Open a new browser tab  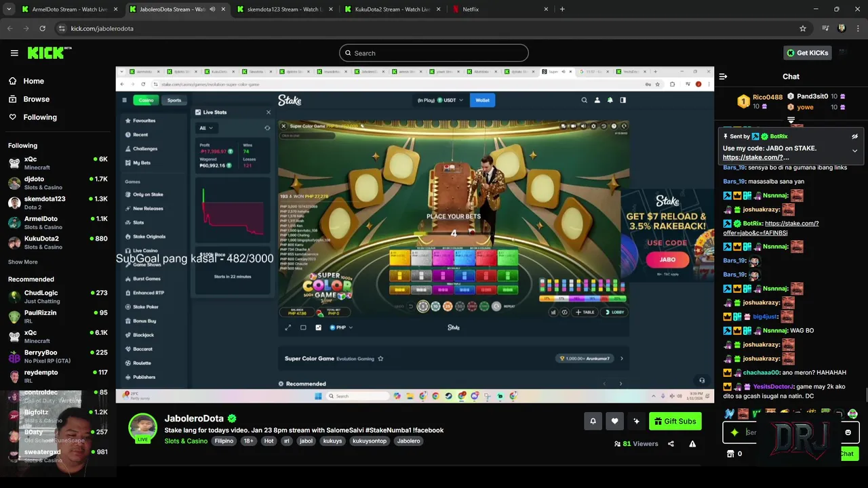coord(562,9)
